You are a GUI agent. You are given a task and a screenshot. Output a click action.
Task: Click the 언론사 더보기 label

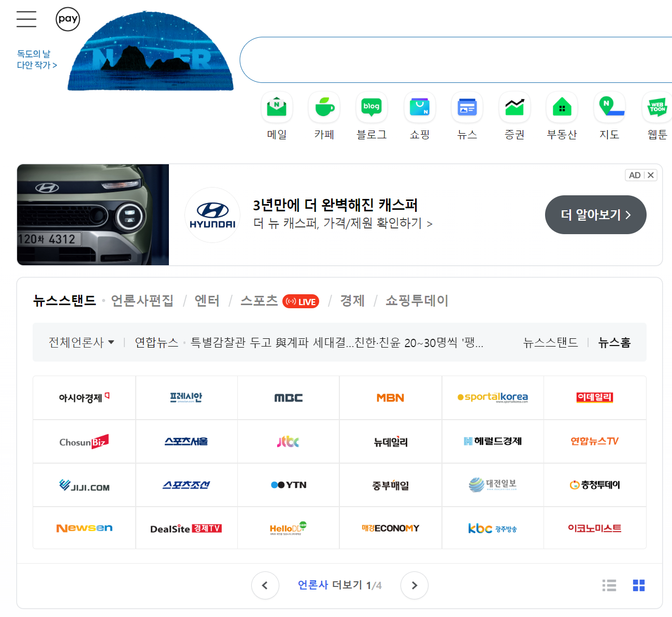[330, 585]
